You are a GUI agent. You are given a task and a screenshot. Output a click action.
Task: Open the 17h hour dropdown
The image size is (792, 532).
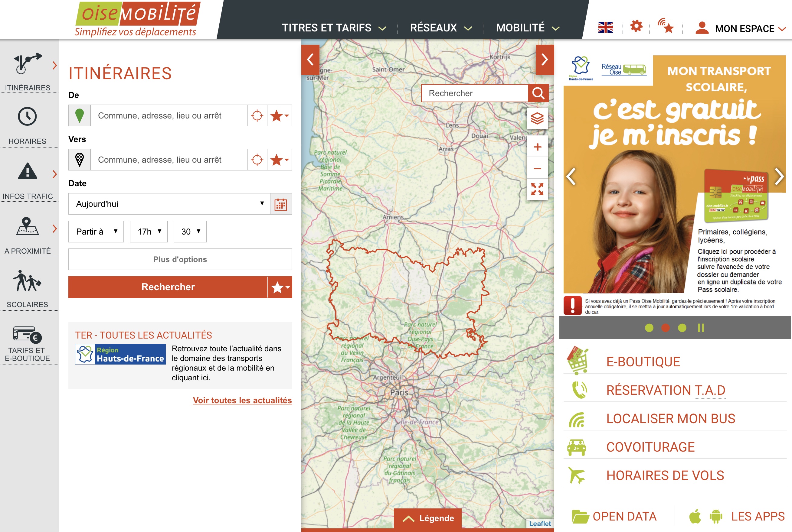(x=149, y=232)
